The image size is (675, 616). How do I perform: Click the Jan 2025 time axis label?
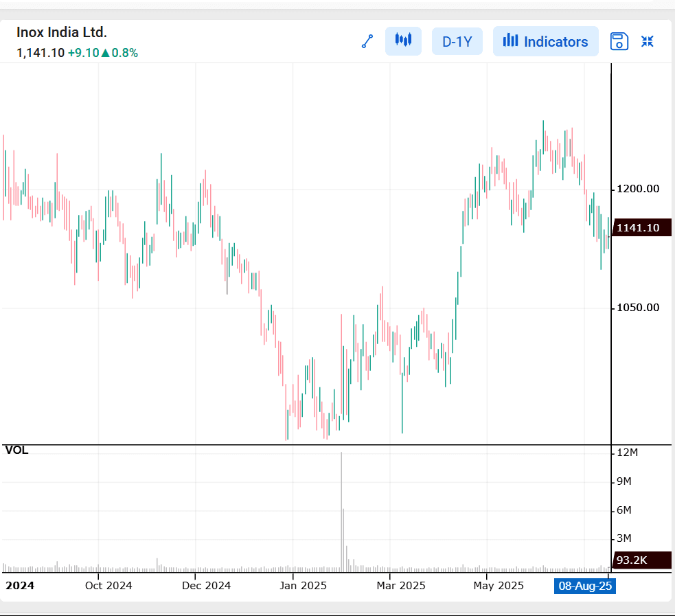(303, 586)
